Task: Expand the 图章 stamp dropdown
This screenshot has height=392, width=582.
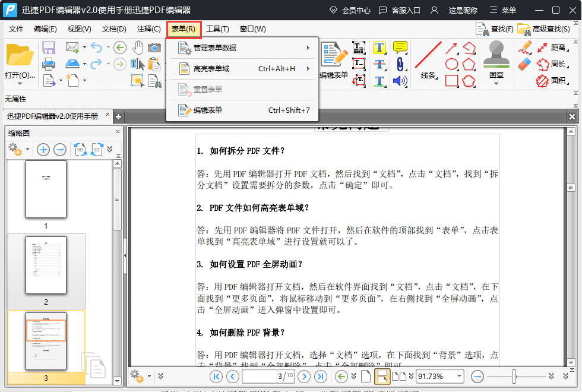Action: coord(496,84)
